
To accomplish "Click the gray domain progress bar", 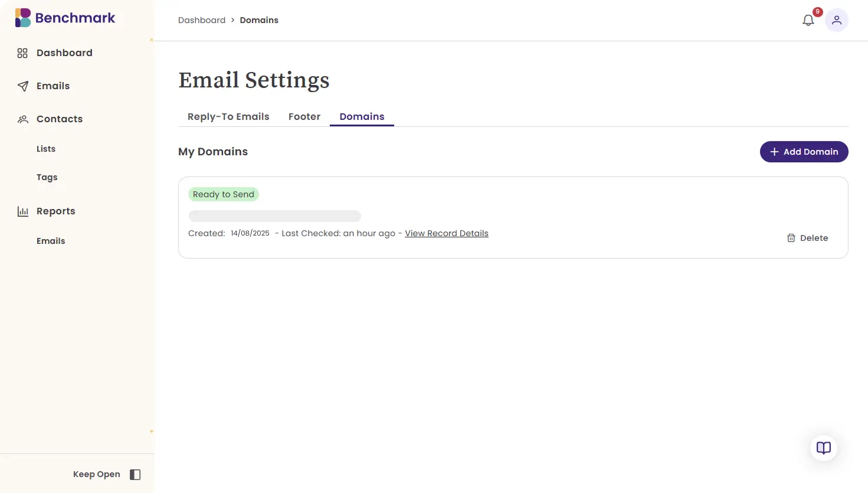I will [x=274, y=216].
